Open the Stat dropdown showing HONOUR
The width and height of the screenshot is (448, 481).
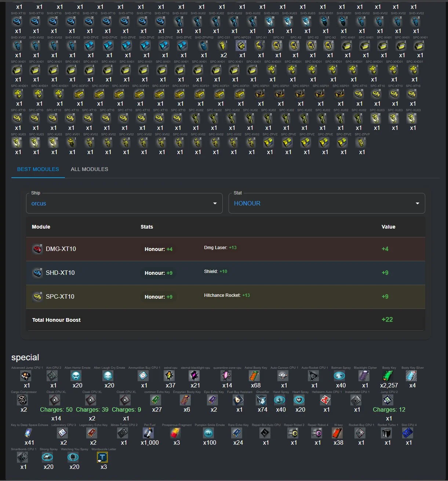point(327,203)
